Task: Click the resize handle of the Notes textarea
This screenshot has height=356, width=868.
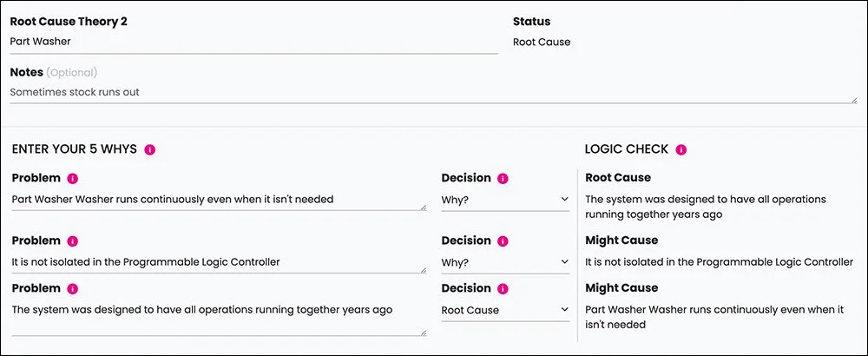Action: tap(854, 100)
